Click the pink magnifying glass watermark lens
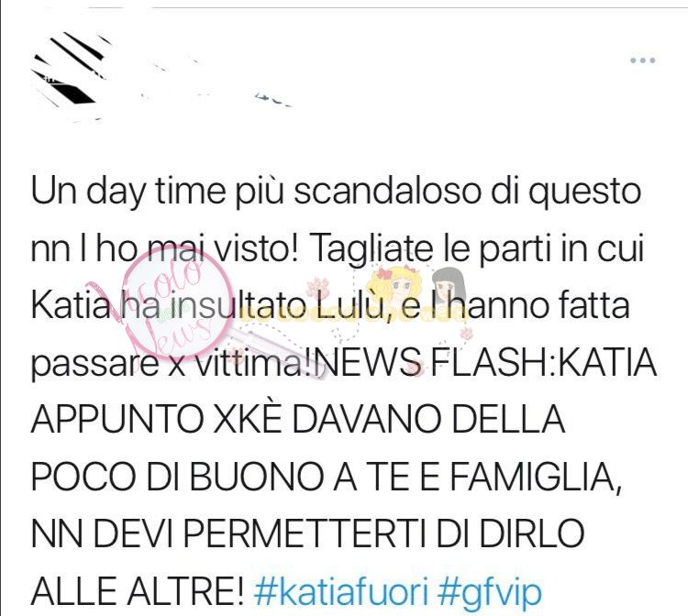The image size is (688, 616). [177, 301]
